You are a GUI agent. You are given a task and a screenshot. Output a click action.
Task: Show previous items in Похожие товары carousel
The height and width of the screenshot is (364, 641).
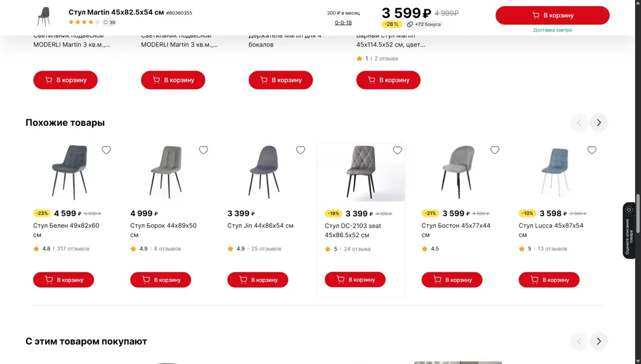[x=579, y=122]
